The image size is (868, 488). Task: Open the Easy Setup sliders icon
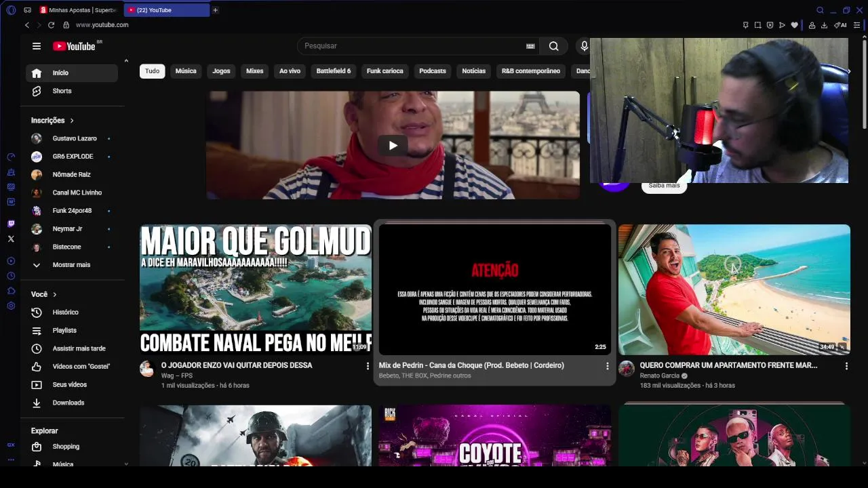tap(856, 25)
